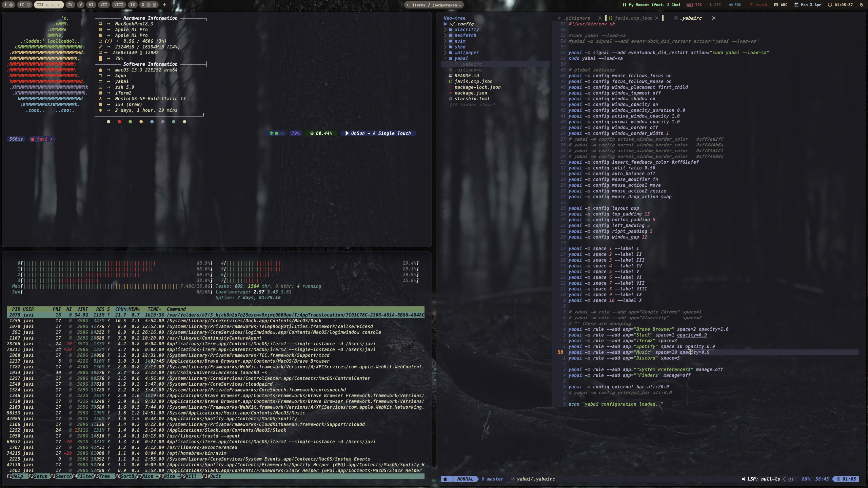Expand the nvim folder in Neo-tree

click(460, 41)
